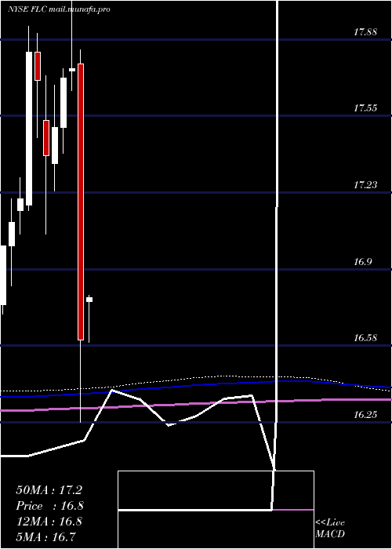Click the tallest white candlestick body
Image resolution: width=392 pixels, height=549 pixels.
tap(29, 129)
